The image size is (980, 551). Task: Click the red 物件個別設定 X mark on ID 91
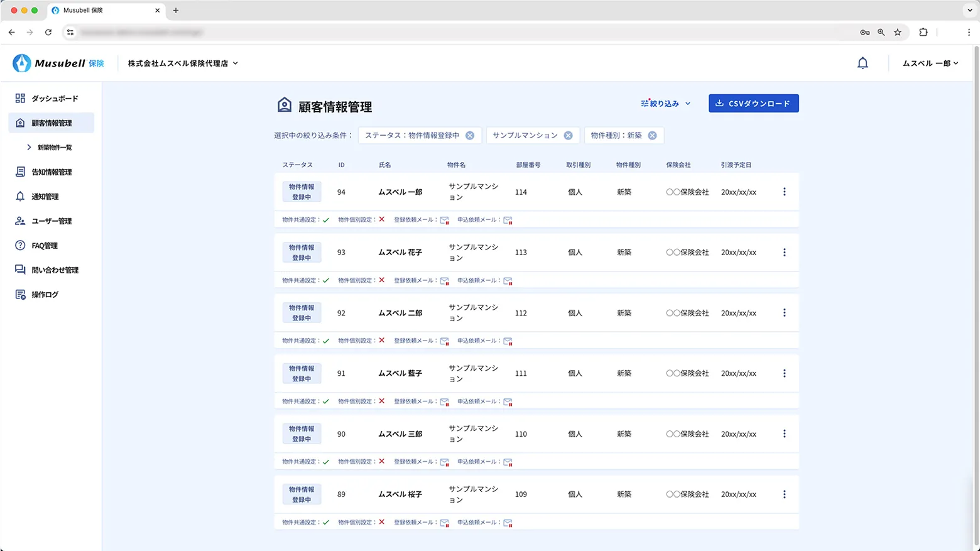pyautogui.click(x=382, y=401)
